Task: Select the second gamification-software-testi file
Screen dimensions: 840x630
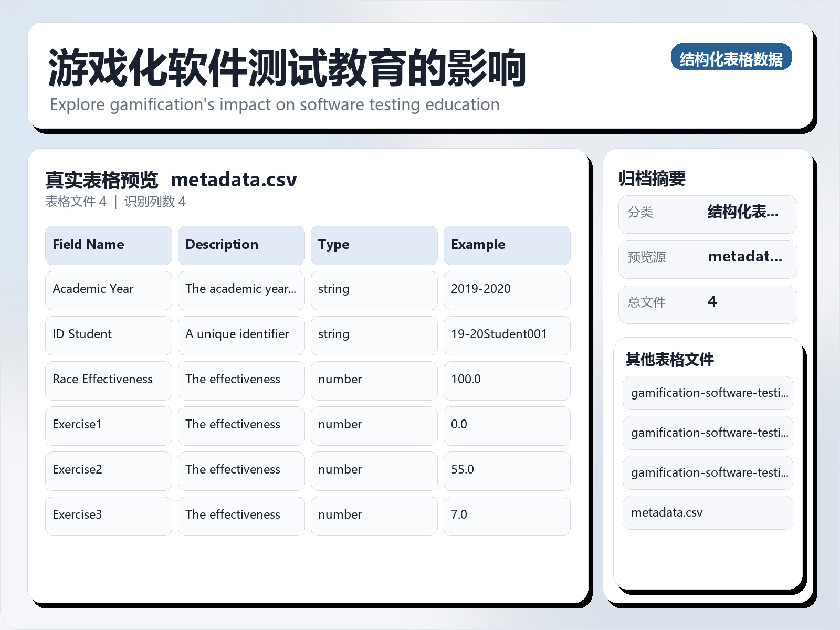Action: [x=707, y=433]
